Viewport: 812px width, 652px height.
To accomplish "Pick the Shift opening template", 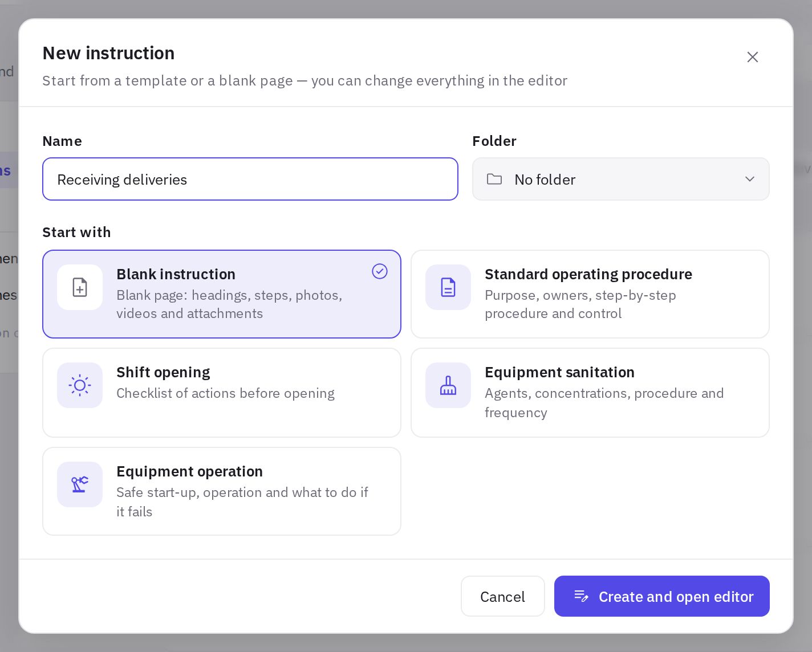I will pos(222,393).
